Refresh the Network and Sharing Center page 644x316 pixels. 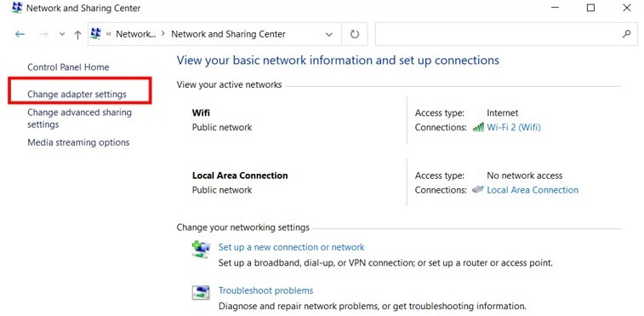pyautogui.click(x=355, y=34)
